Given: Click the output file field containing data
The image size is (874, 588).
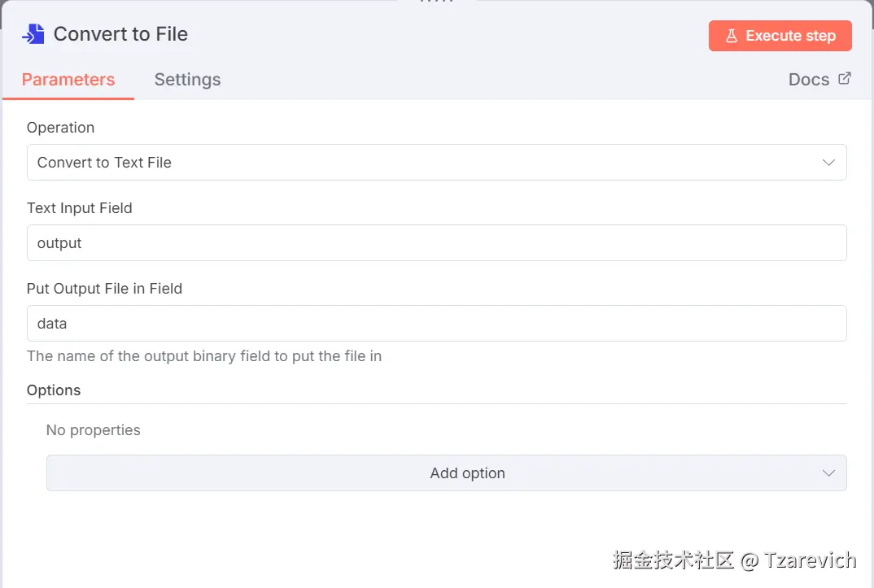Looking at the screenshot, I should click(436, 324).
